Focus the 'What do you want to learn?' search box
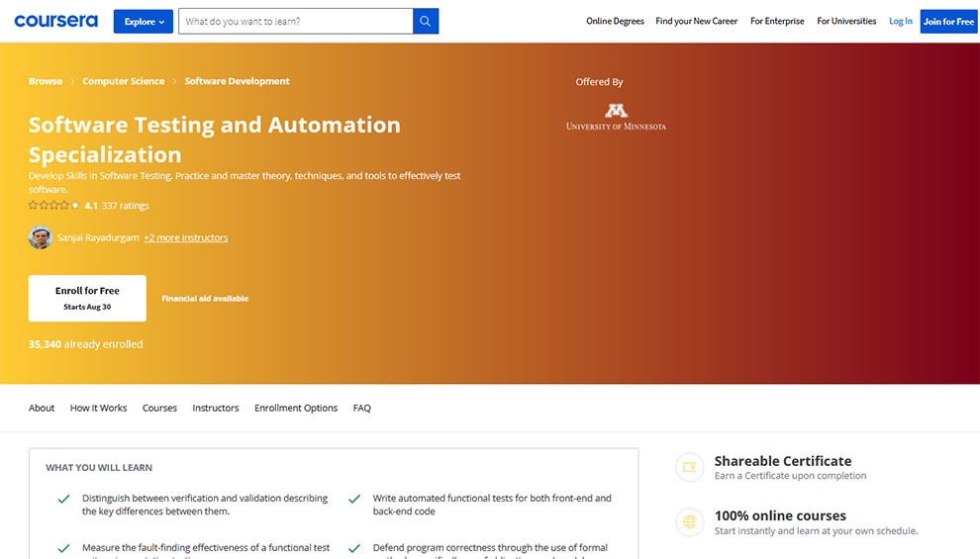The image size is (980, 559). pos(296,21)
